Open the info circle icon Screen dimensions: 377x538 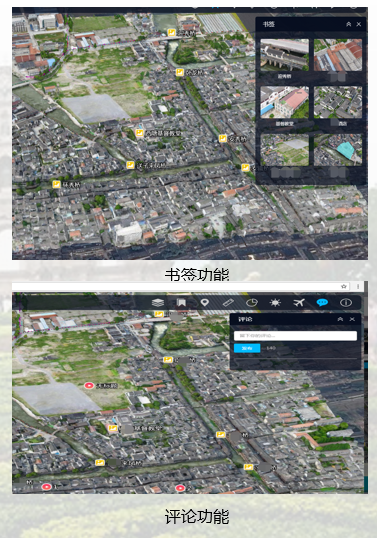346,303
